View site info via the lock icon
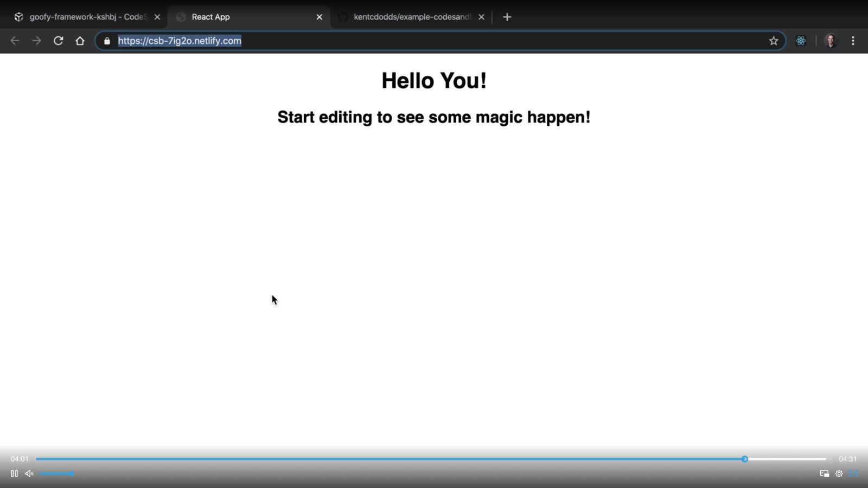The height and width of the screenshot is (488, 868). click(107, 41)
